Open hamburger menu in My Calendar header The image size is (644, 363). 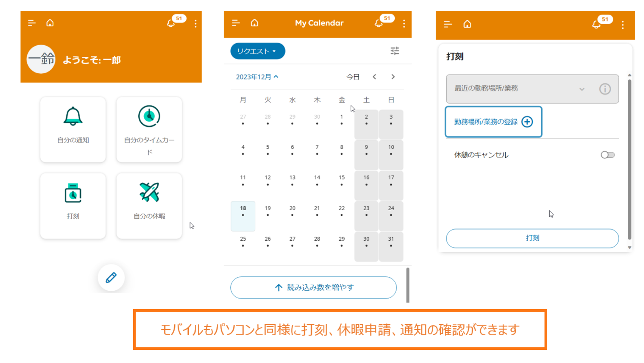click(x=236, y=23)
